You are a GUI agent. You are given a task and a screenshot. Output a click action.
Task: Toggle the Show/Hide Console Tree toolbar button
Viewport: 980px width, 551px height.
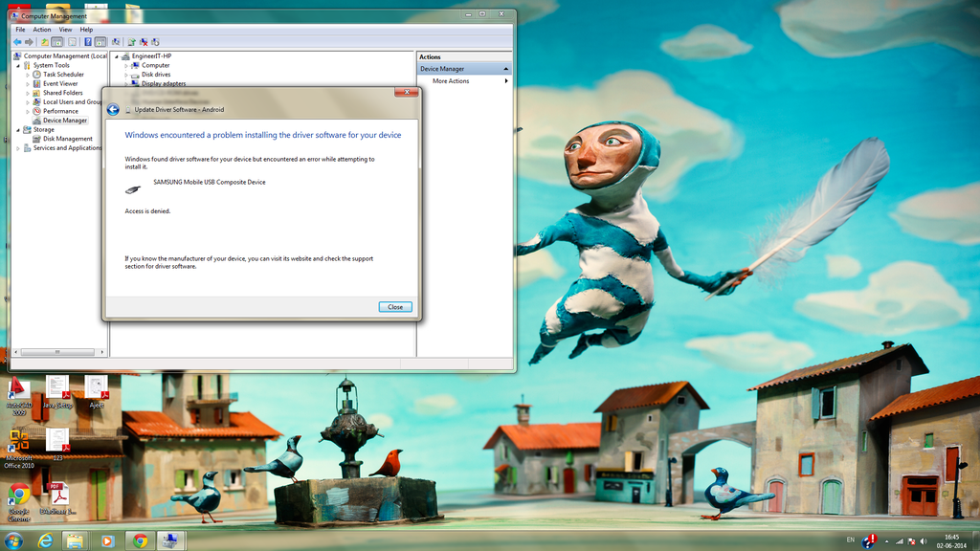coord(56,42)
